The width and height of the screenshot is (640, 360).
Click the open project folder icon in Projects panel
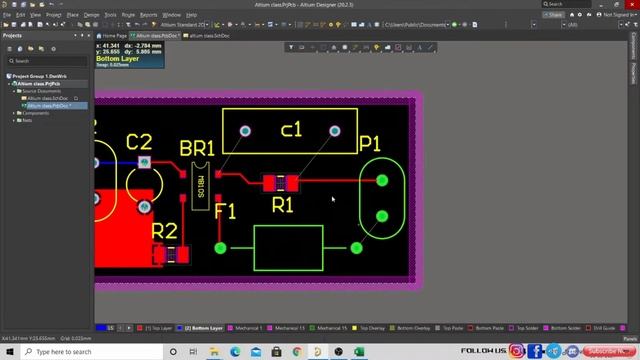(31, 49)
